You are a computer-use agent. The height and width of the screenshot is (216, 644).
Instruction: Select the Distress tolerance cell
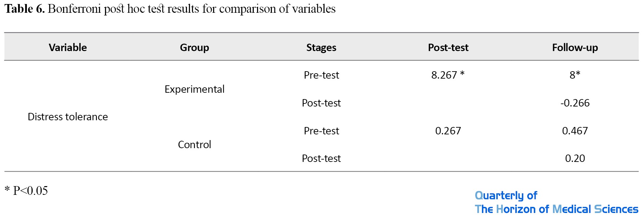coord(68,117)
